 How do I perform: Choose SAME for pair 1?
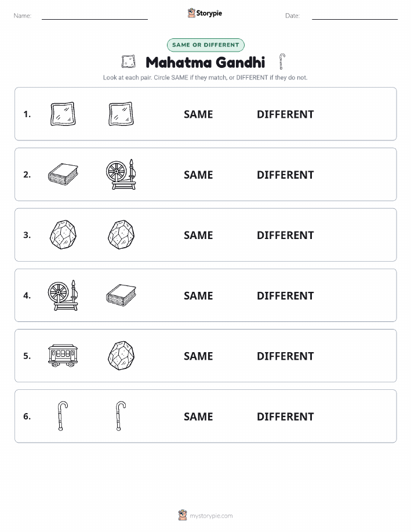coord(198,114)
